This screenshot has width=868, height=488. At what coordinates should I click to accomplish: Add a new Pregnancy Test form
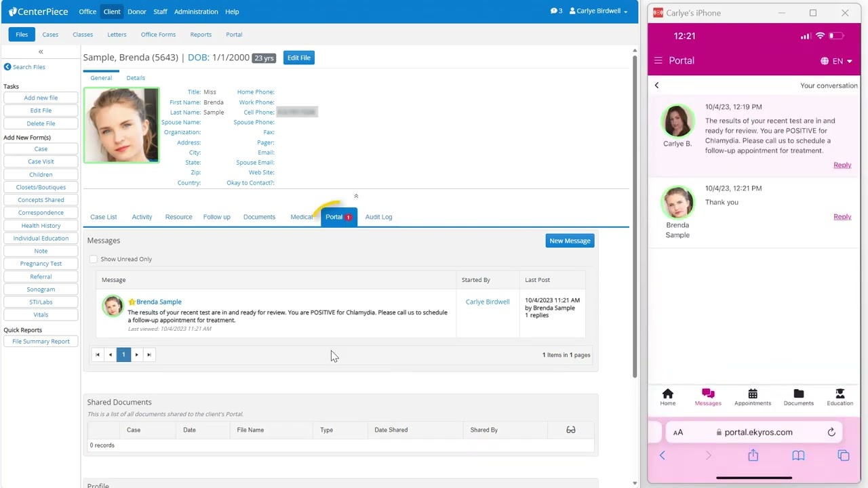point(41,264)
